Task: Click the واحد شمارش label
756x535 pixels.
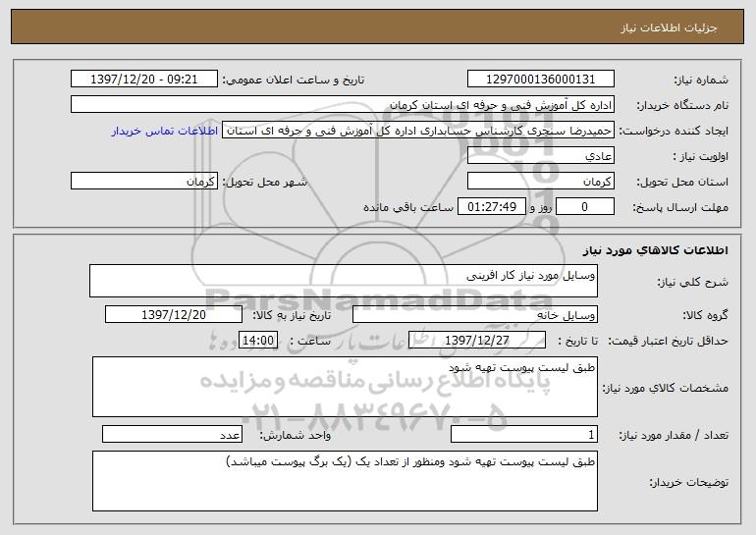Action: [296, 435]
